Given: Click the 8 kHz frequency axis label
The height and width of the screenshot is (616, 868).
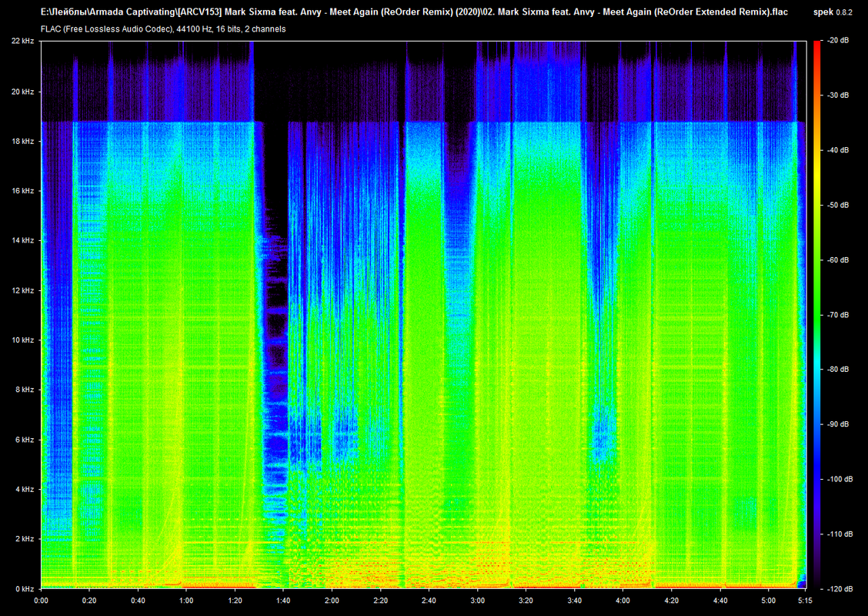Looking at the screenshot, I should (x=25, y=390).
